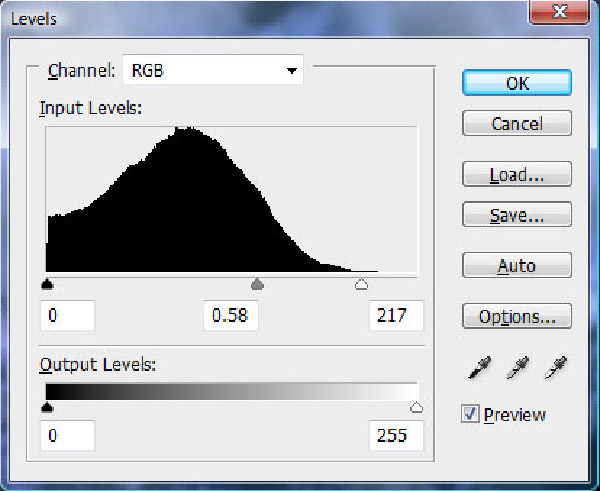Click the output levels gradient bar
Screen dimensions: 600x491
coord(232,391)
